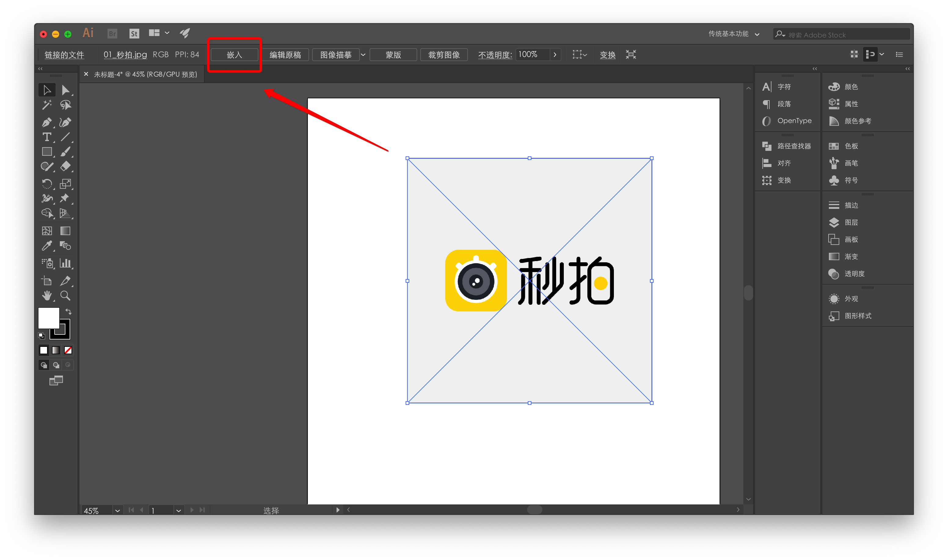Viewport: 948px width, 560px height.
Task: Swap fill and stroke colors
Action: click(x=68, y=311)
